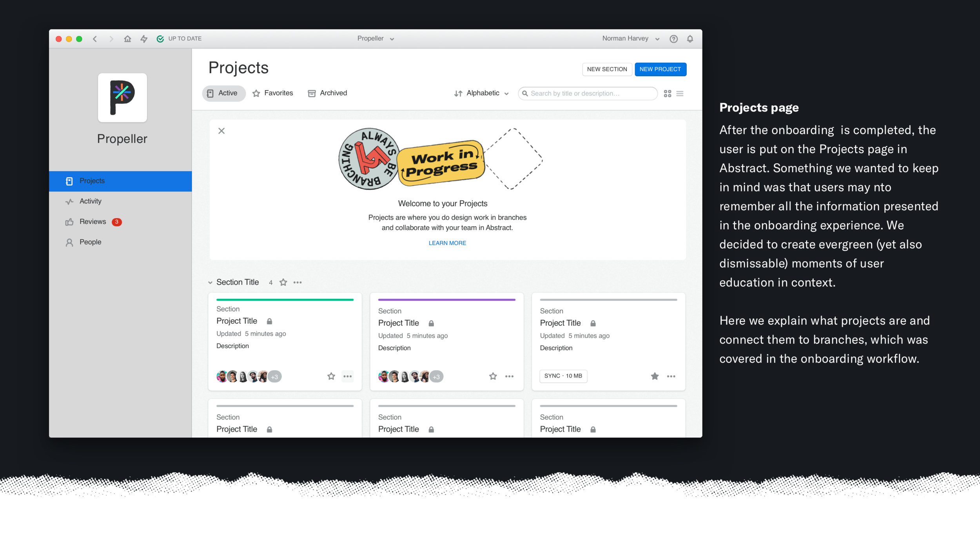Click the home icon in the toolbar
The width and height of the screenshot is (980, 554).
click(127, 39)
